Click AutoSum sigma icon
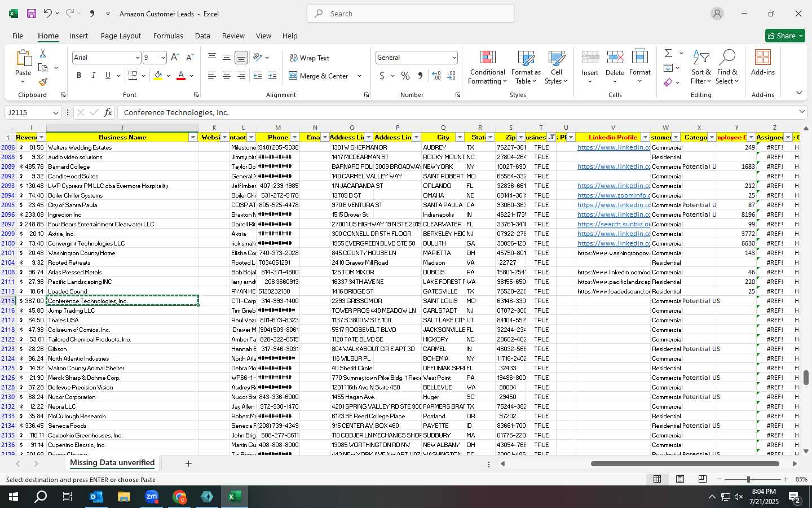The width and height of the screenshot is (812, 508). pyautogui.click(x=668, y=53)
